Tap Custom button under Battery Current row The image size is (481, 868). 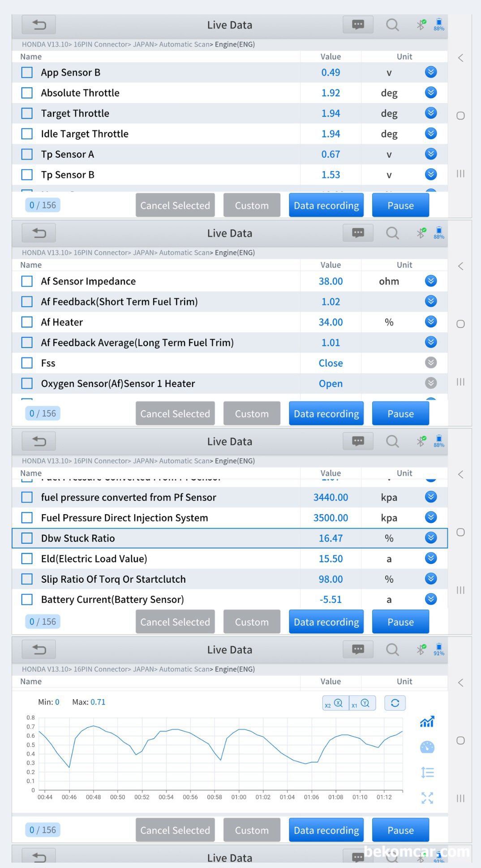252,622
